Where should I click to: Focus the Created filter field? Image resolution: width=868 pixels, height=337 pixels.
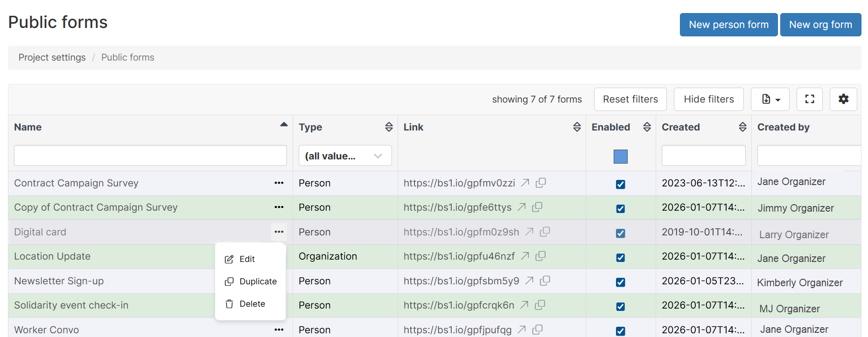(x=703, y=155)
